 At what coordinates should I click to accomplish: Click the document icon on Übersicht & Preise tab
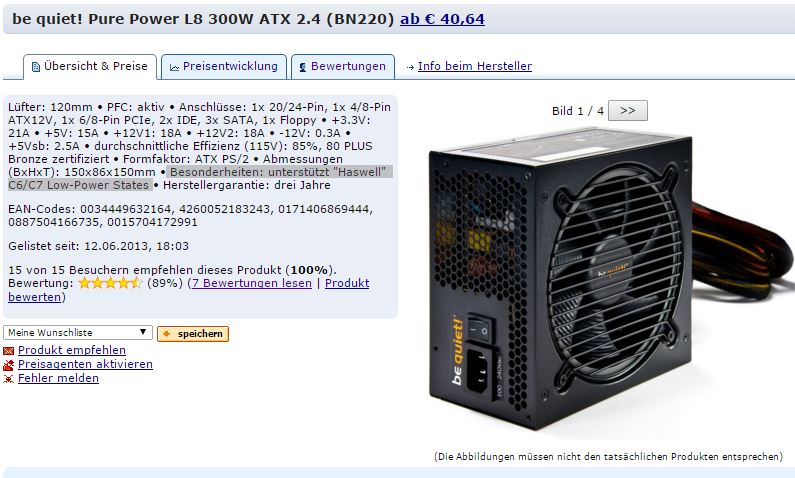click(36, 67)
